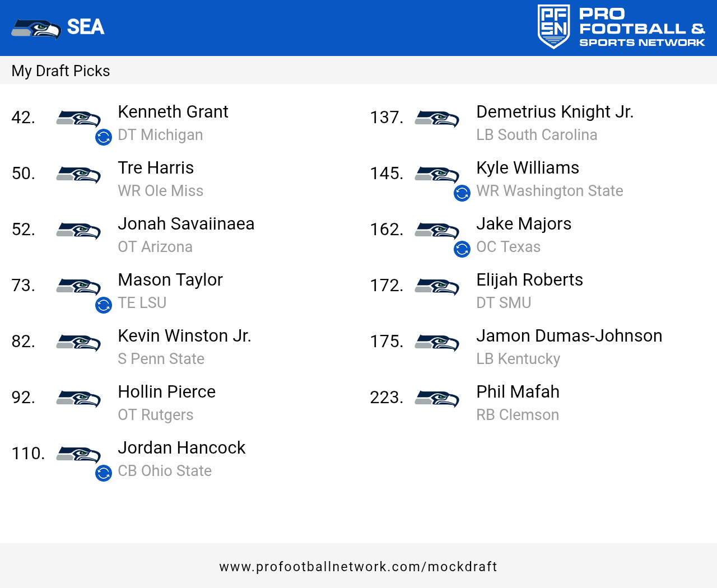Click the Pro Football & Sports Network text
This screenshot has height=588, width=717.
point(641,27)
